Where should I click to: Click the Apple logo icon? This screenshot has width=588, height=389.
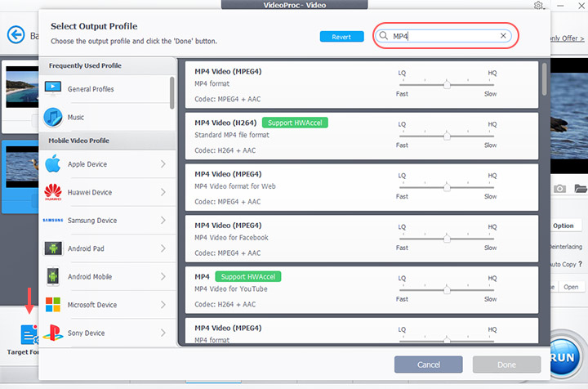pos(53,163)
